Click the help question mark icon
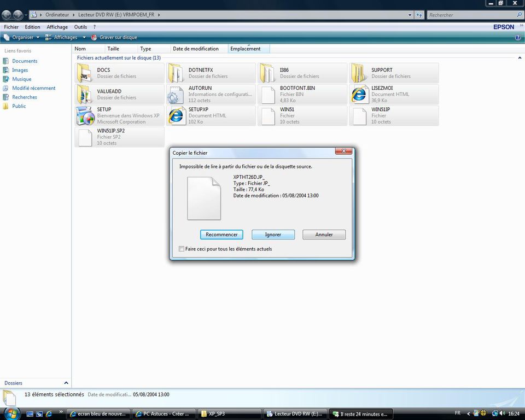The height and width of the screenshot is (420, 525). [517, 37]
